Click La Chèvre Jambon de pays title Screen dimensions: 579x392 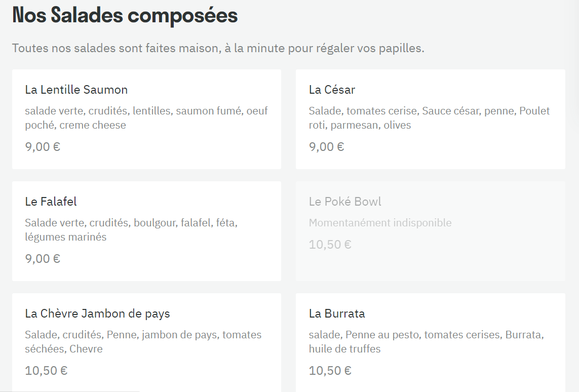97,313
